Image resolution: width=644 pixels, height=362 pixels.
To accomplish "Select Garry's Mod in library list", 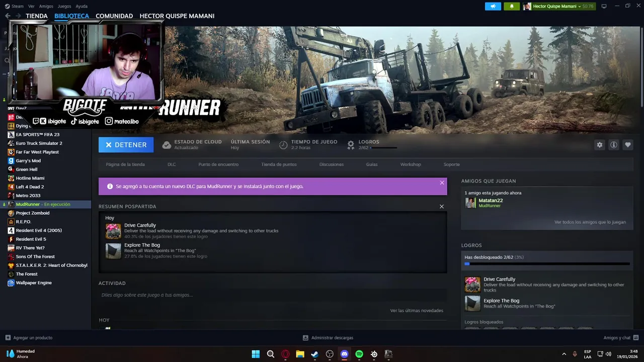I will pos(28,161).
